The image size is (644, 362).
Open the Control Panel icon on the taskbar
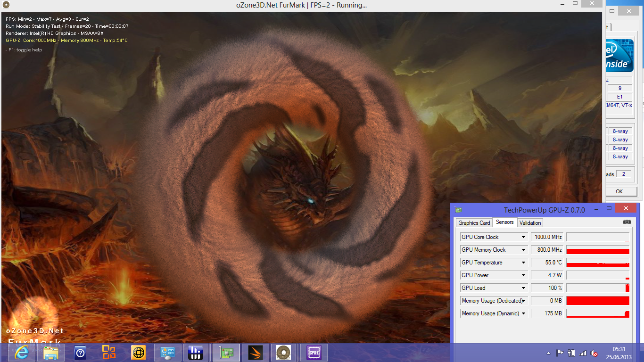point(167,352)
